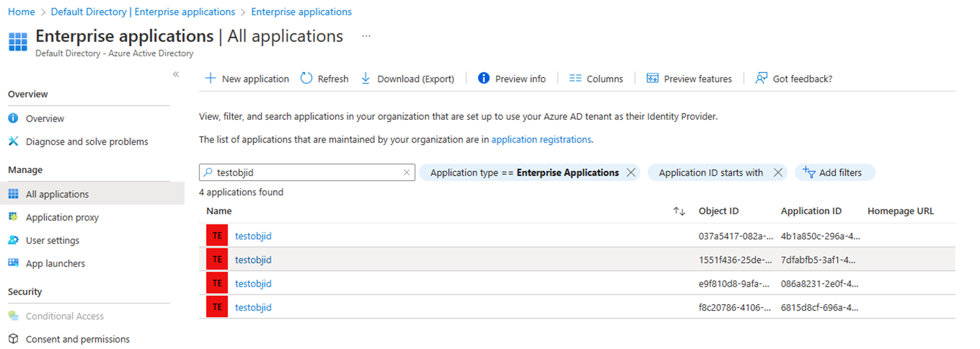Go to User settings in sidebar
This screenshot has width=980, height=349.
[52, 240]
